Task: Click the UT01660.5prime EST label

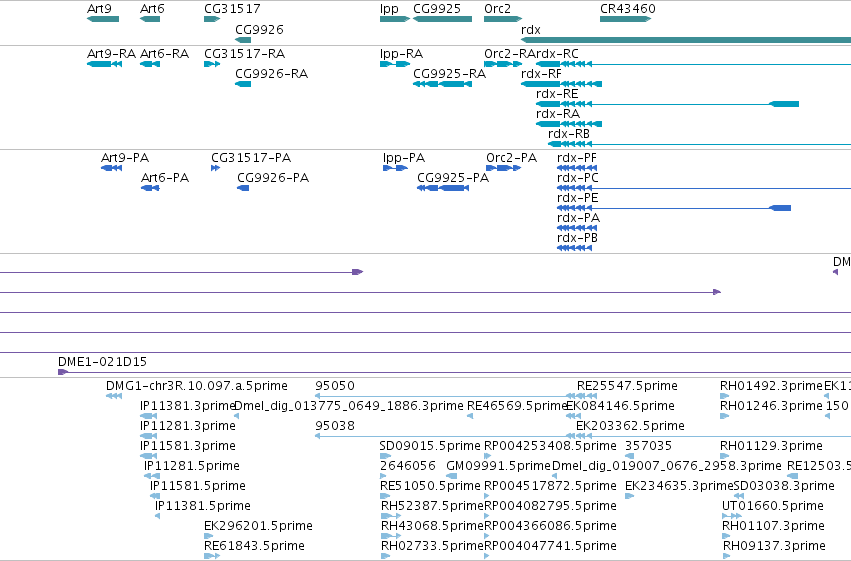Action: click(x=773, y=506)
